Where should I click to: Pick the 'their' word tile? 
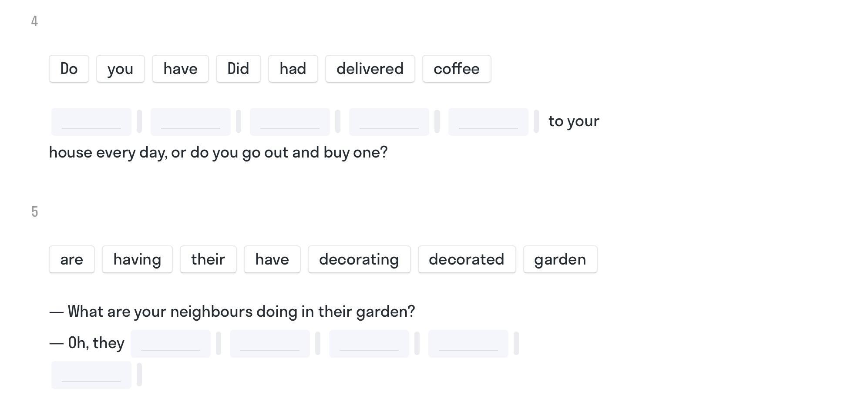[x=208, y=259]
